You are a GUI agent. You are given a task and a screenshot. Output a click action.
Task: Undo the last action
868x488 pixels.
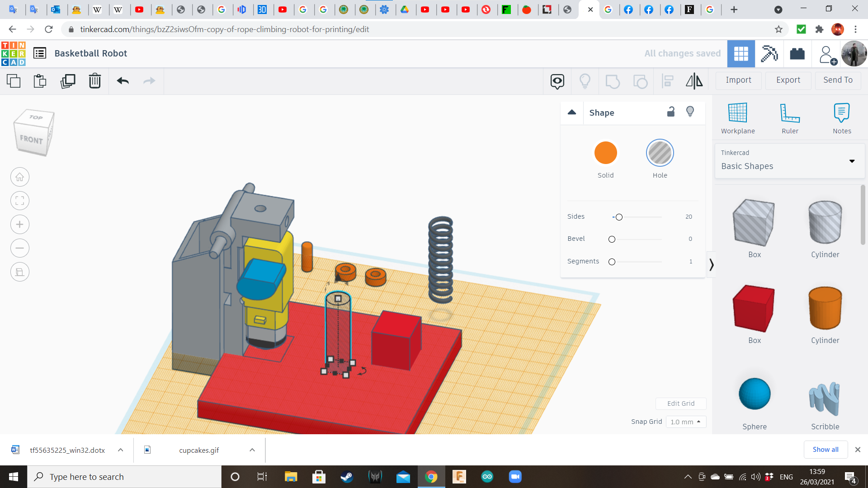point(122,81)
